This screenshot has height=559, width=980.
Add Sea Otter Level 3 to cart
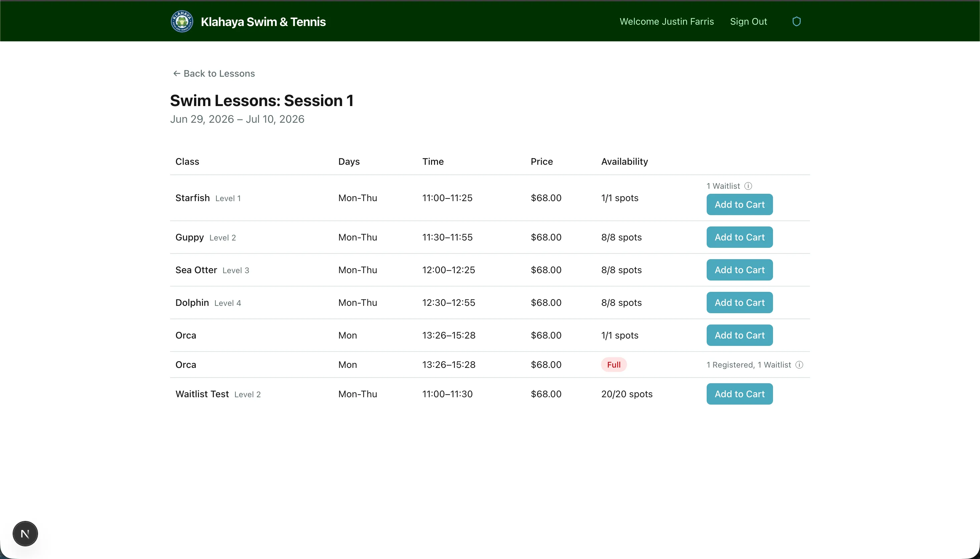739,270
